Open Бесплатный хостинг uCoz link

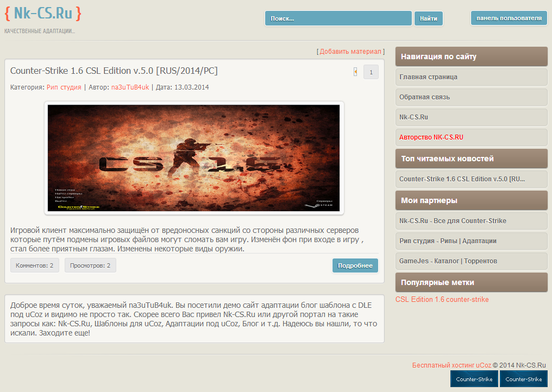coord(451,365)
